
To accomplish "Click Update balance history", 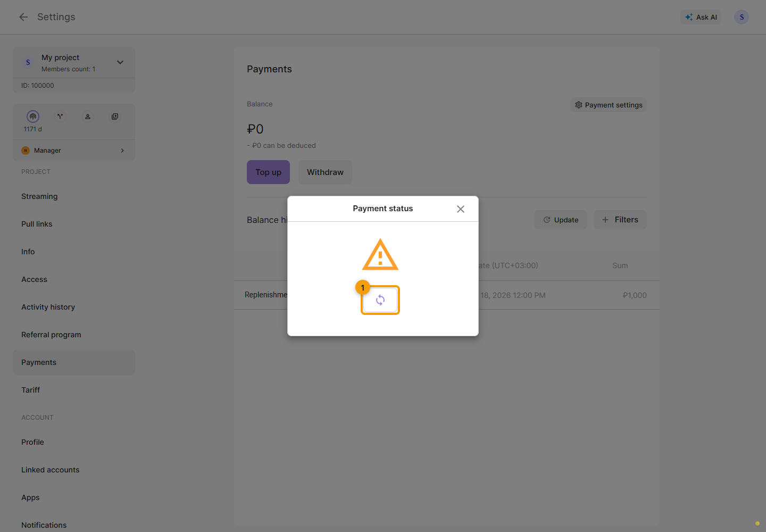I will tap(561, 220).
